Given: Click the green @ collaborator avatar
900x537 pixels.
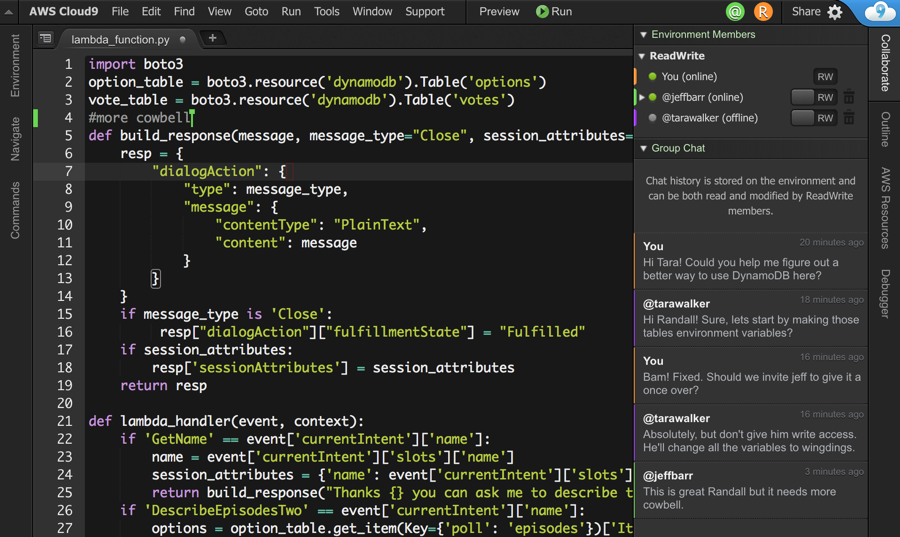Looking at the screenshot, I should (735, 12).
